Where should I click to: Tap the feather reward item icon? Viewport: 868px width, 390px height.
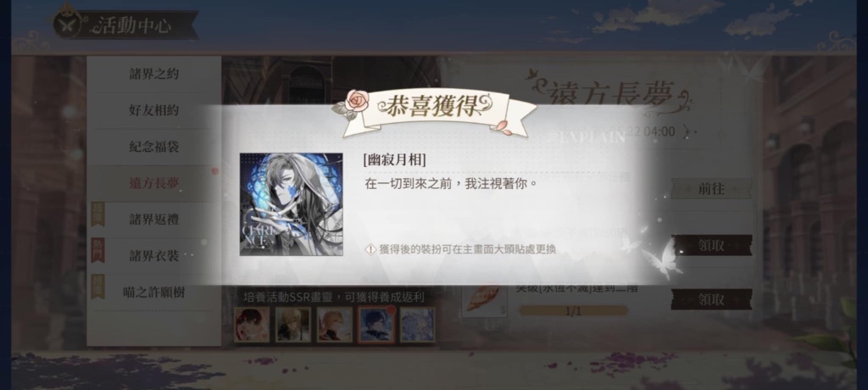tap(484, 299)
